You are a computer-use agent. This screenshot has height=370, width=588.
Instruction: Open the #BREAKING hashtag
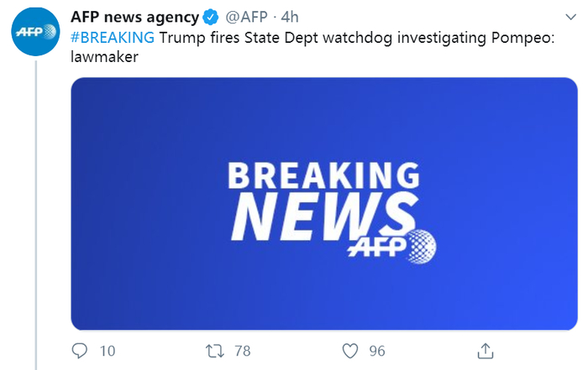[x=111, y=38]
